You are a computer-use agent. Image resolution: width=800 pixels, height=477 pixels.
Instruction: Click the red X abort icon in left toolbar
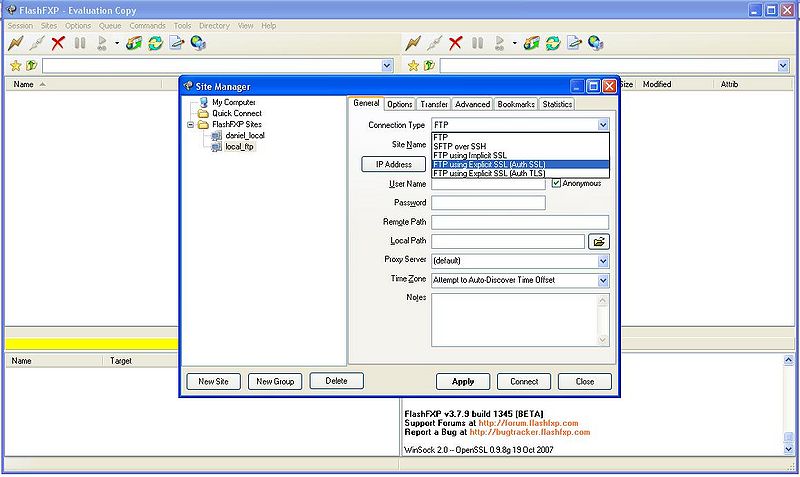58,43
